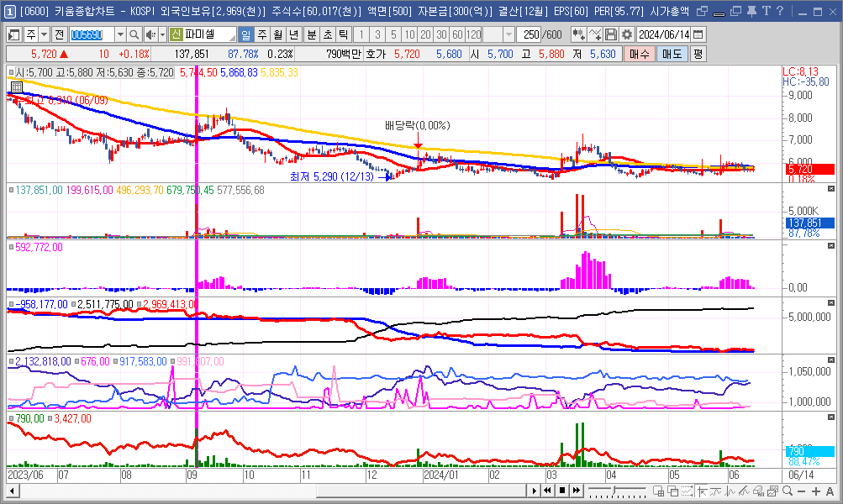Select the 30 interval button

click(x=441, y=34)
